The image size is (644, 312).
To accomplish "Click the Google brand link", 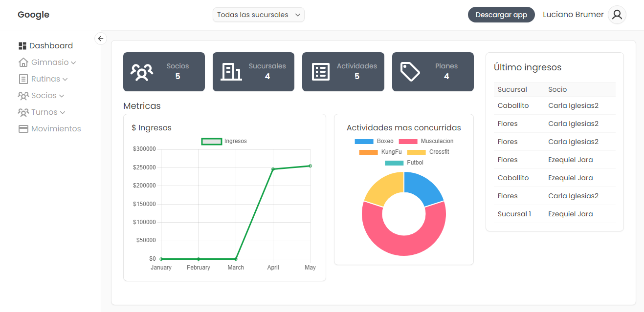I will coord(33,15).
